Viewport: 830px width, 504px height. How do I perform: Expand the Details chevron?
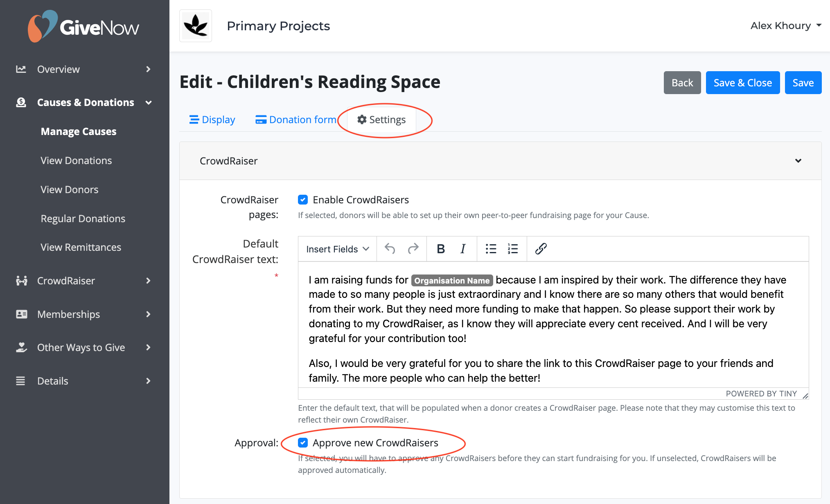(x=149, y=381)
